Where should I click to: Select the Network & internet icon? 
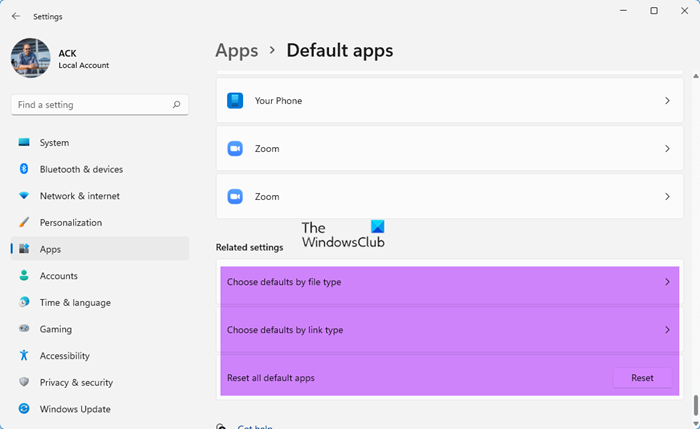[24, 196]
